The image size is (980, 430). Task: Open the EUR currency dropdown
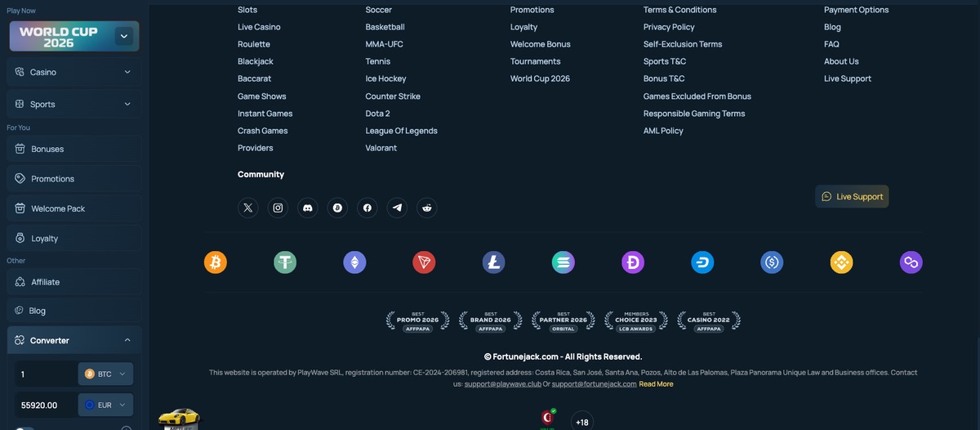point(105,405)
